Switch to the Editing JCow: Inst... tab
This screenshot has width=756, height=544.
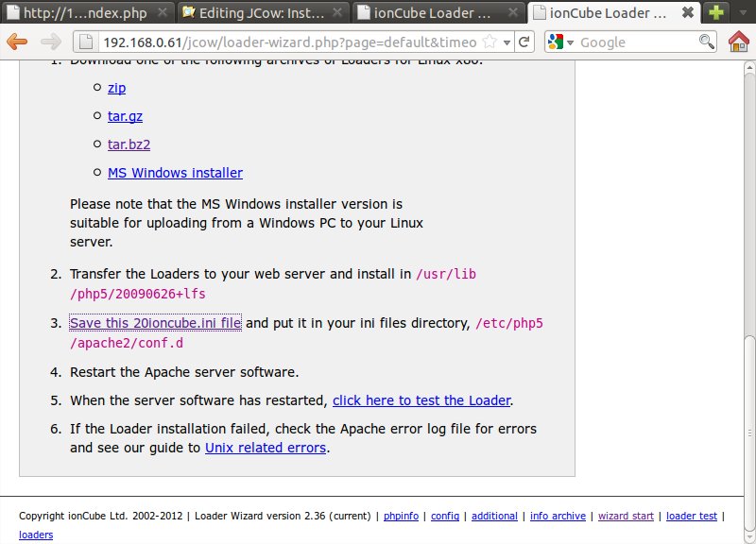pos(262,12)
